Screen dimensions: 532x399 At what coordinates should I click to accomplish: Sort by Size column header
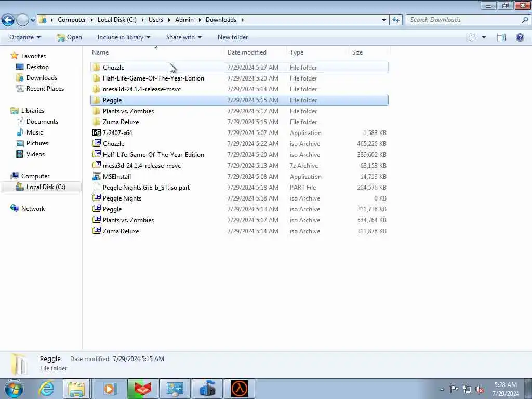369,52
